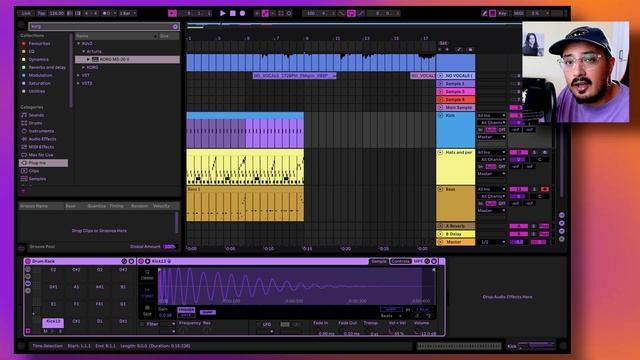The height and width of the screenshot is (360, 640).
Task: Toggle the Drum Rack device activator
Action: 28,261
